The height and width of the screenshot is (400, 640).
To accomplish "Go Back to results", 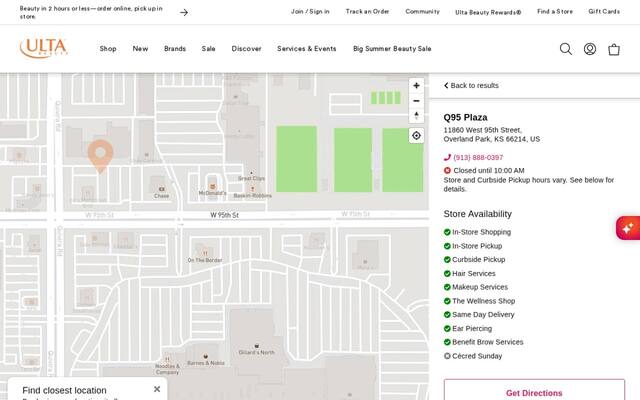I will [471, 85].
